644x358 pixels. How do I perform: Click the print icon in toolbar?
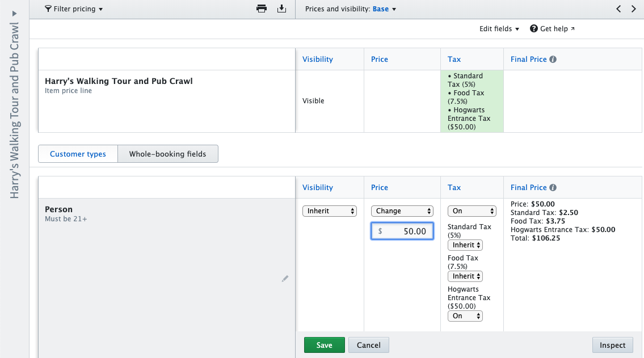coord(262,9)
